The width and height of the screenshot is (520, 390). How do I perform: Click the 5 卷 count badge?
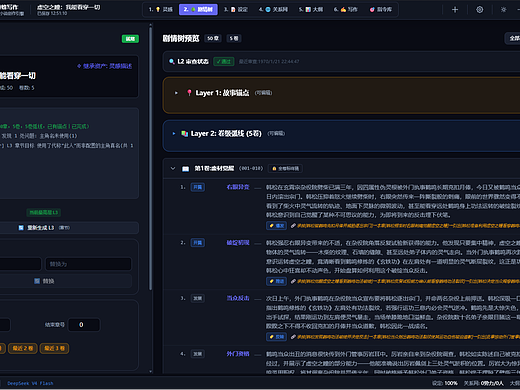coord(234,39)
